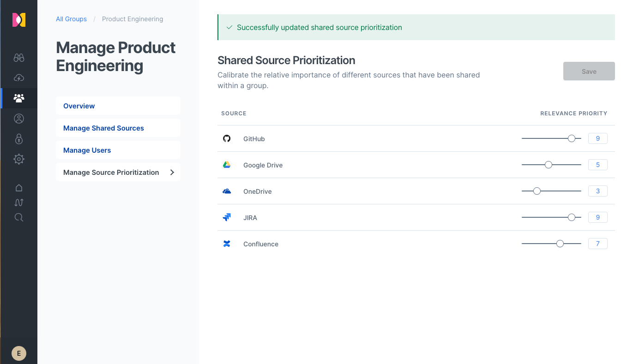Open the cloud sync icon
This screenshot has height=364, width=627.
pyautogui.click(x=19, y=78)
